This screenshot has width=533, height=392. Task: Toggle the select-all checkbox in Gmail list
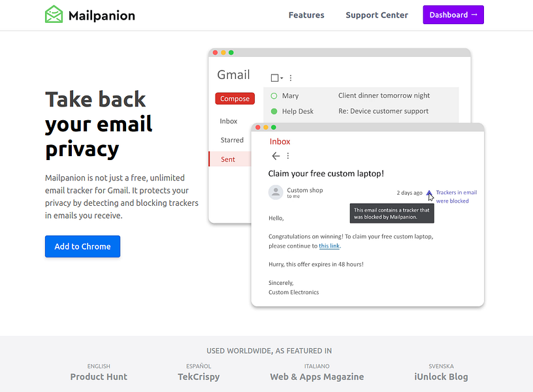(274, 78)
